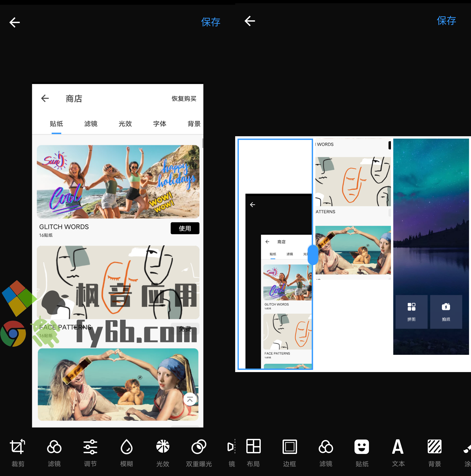The height and width of the screenshot is (476, 471).
Task: Open the 调节 adjust tool
Action: coord(90,453)
